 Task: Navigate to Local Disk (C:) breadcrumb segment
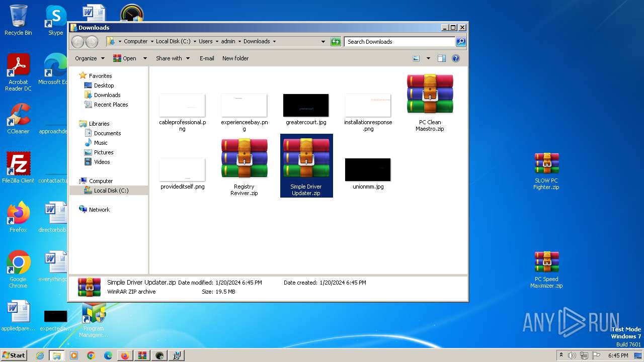pyautogui.click(x=173, y=42)
